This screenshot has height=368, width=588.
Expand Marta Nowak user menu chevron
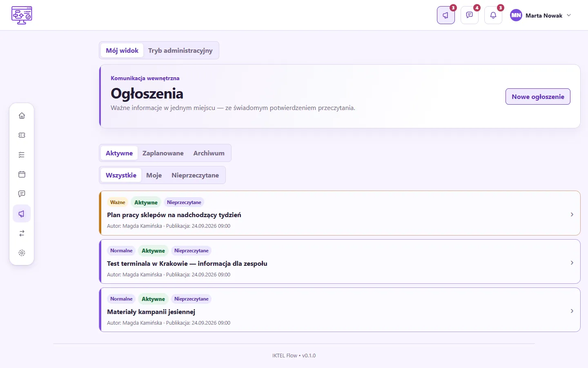point(569,15)
